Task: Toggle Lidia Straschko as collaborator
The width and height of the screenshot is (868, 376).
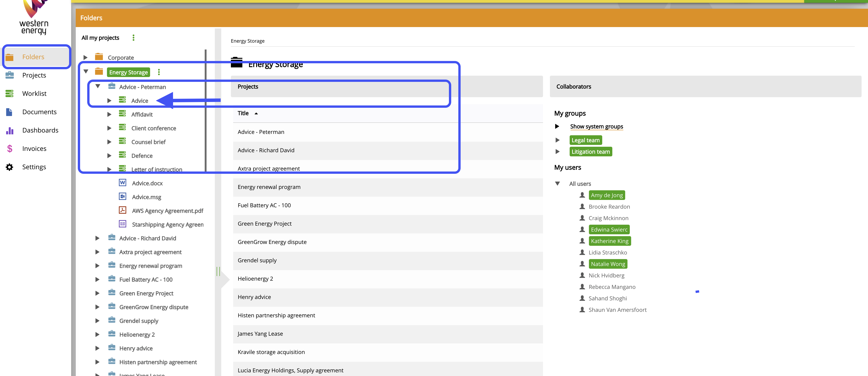Action: (608, 252)
